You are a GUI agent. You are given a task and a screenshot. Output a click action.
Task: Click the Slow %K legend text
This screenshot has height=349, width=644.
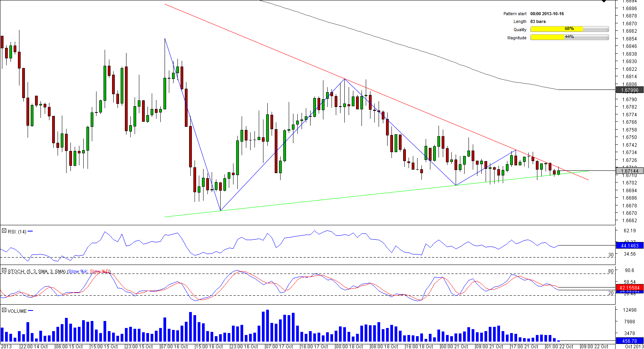tap(78, 272)
